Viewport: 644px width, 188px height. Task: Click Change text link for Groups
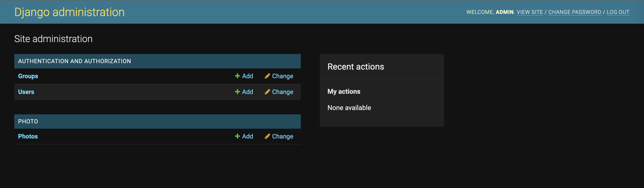pyautogui.click(x=283, y=76)
